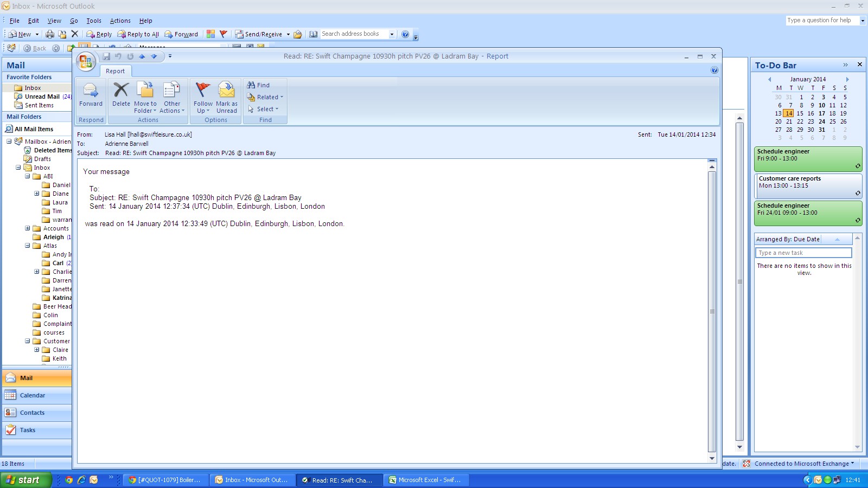Click the Microsoft Office Outlook Help icon

tap(405, 34)
